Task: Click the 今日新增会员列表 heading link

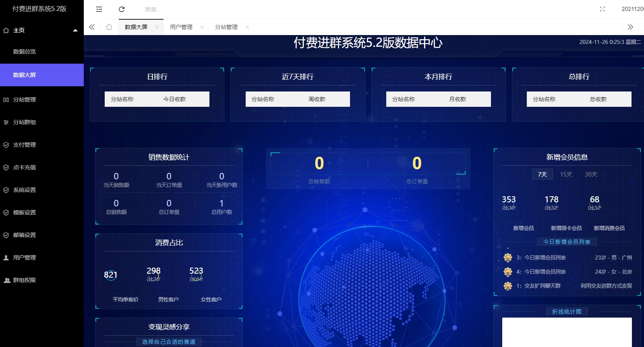Action: coord(567,242)
